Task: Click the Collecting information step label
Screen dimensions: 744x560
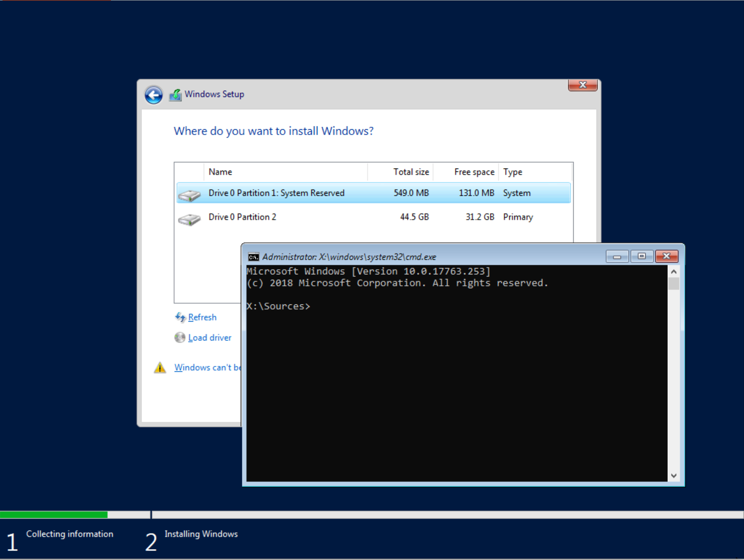Action: 69,534
